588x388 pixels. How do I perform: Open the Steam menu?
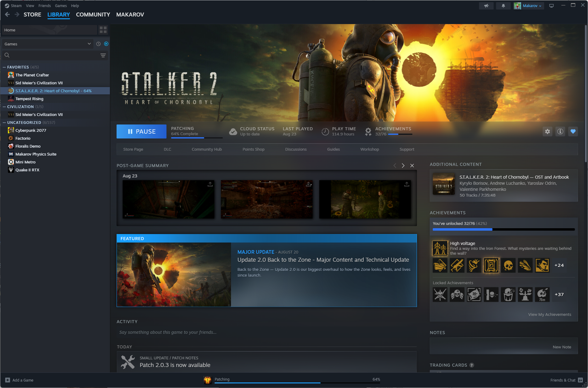click(x=13, y=6)
